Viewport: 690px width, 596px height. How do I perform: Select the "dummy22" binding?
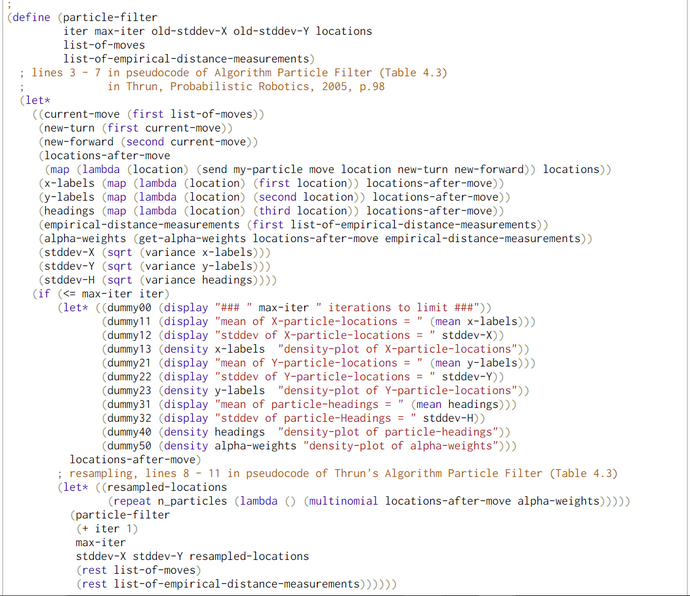coord(129,377)
